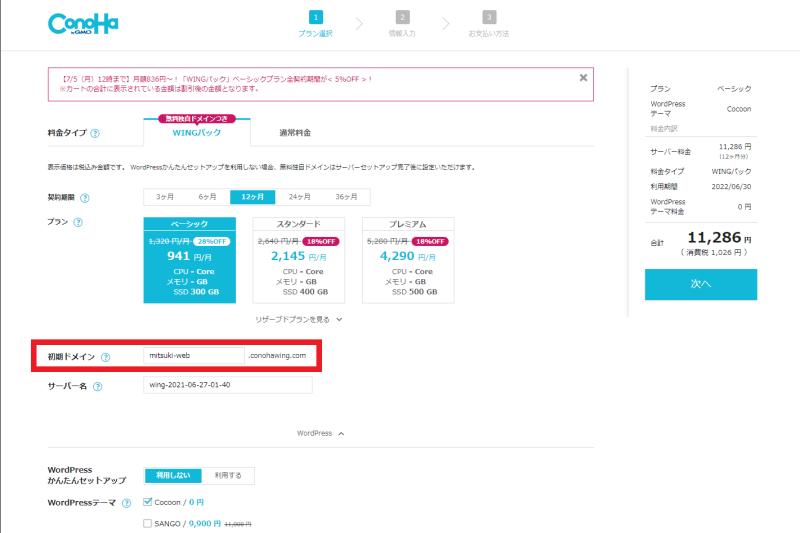Click the 28%OFF badge on ベーシック

(212, 241)
